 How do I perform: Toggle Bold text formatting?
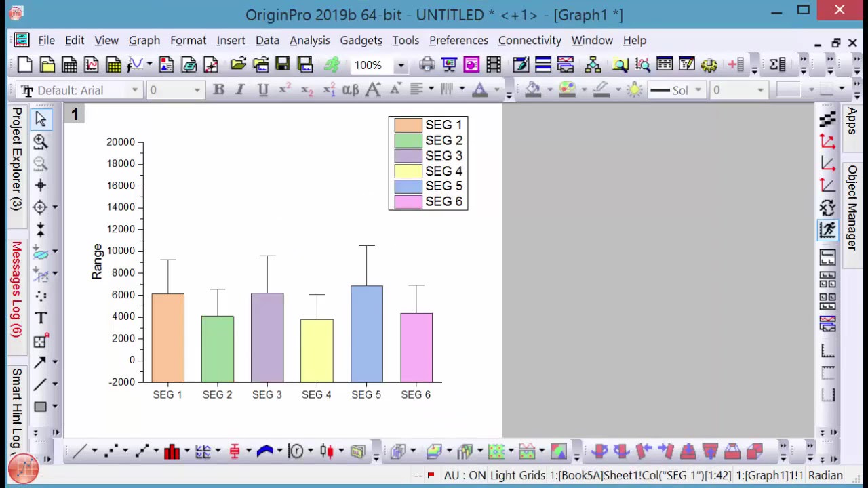218,90
